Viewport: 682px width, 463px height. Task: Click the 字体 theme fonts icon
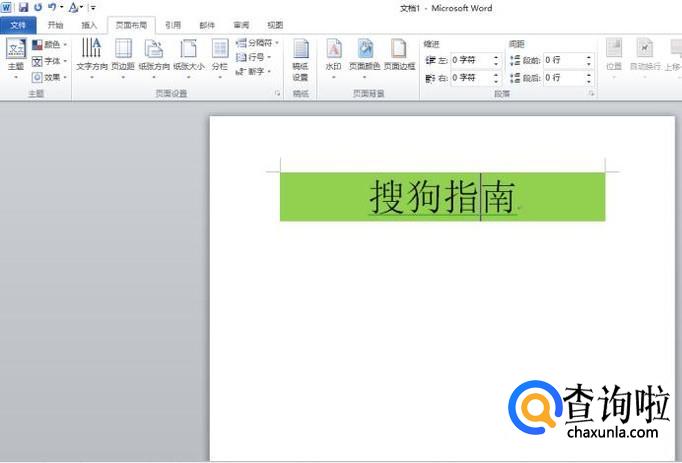[x=37, y=61]
